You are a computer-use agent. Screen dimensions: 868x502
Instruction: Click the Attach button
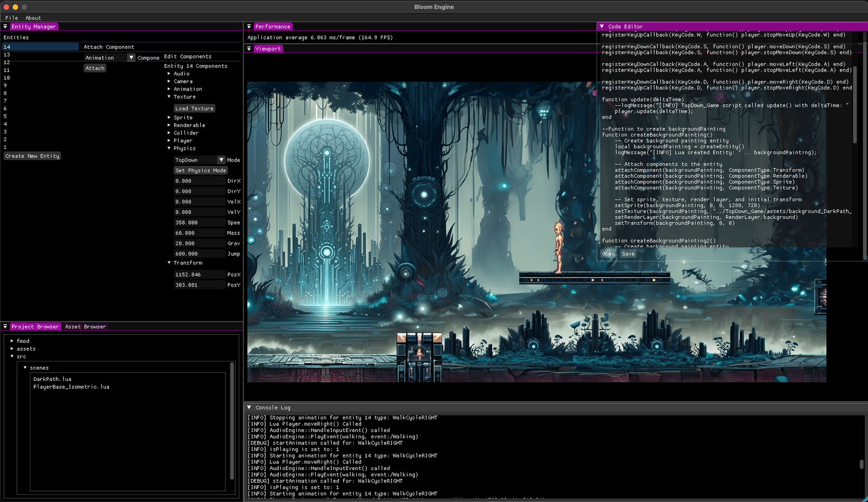[95, 68]
